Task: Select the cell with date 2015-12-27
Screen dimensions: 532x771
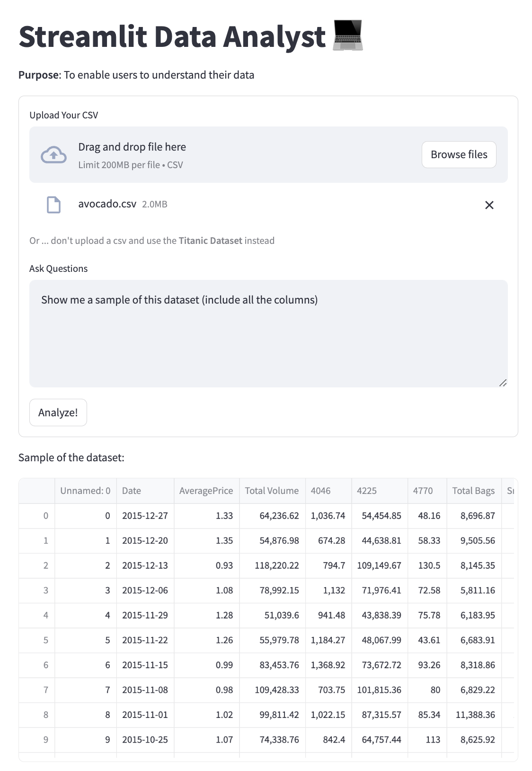Action: (145, 516)
